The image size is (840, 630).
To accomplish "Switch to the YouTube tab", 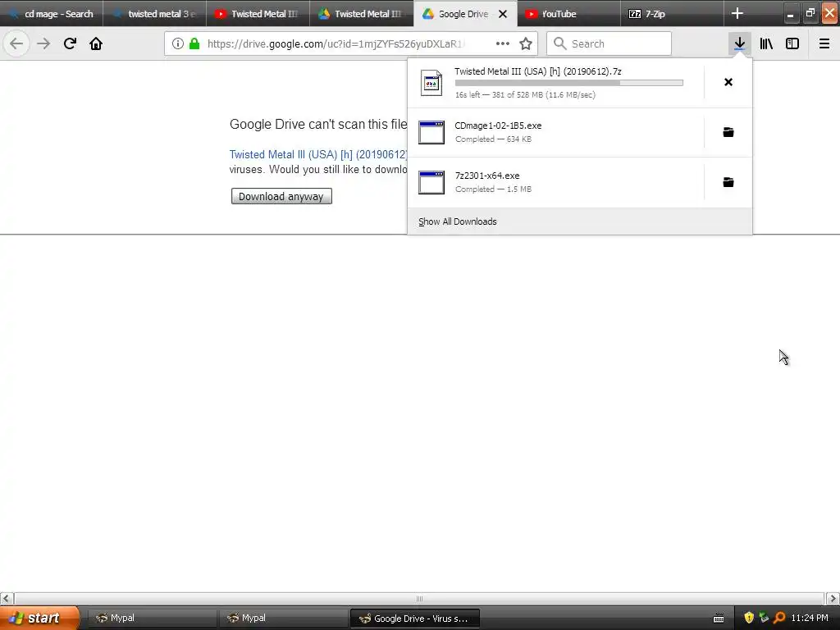I will pyautogui.click(x=568, y=14).
